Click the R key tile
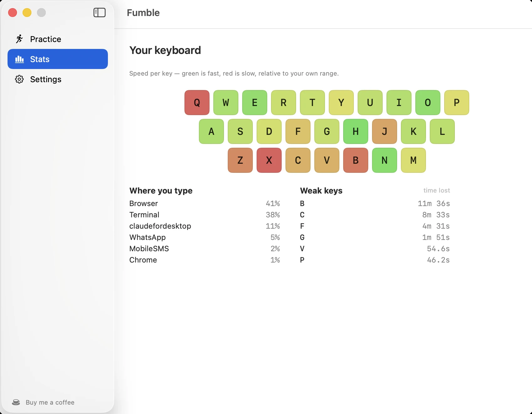Image resolution: width=532 pixels, height=414 pixels. (284, 103)
